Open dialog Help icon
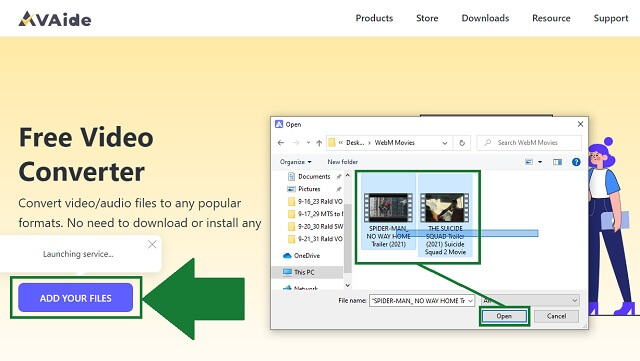The image size is (640, 361). pyautogui.click(x=576, y=162)
